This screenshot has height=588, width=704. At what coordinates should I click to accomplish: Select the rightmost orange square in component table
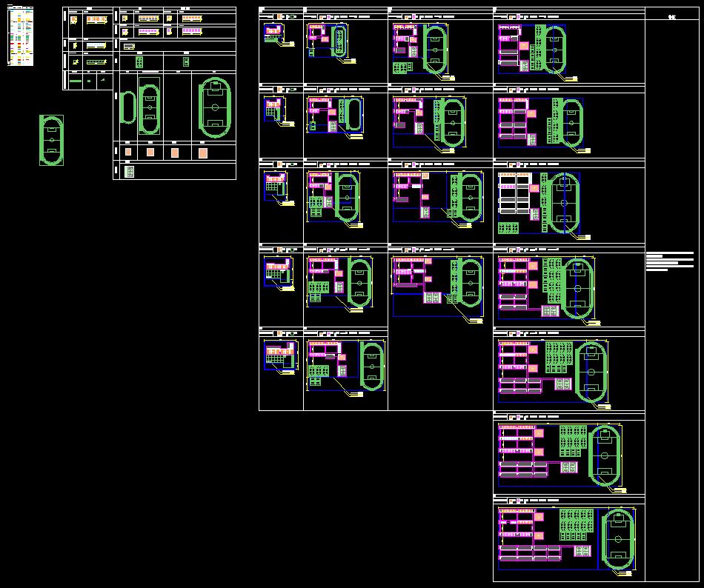coord(203,153)
